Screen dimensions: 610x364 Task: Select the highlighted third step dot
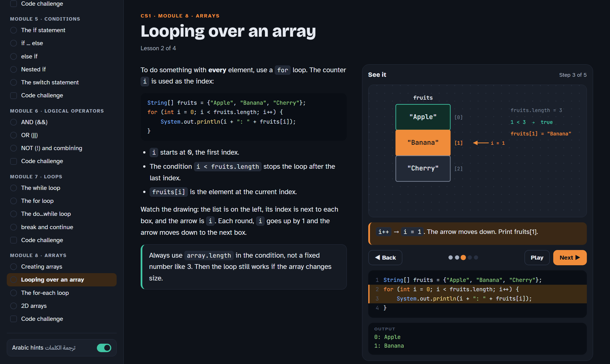click(x=463, y=257)
